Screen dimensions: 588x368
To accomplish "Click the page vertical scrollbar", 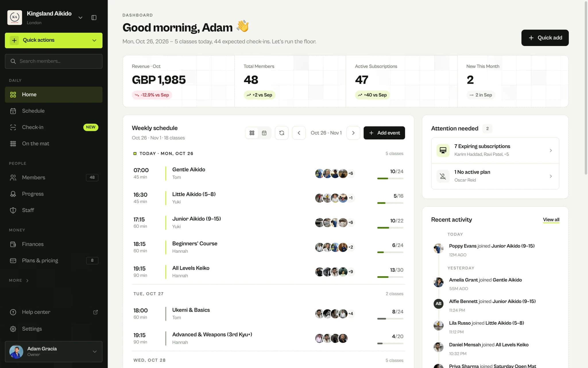I will click(586, 88).
